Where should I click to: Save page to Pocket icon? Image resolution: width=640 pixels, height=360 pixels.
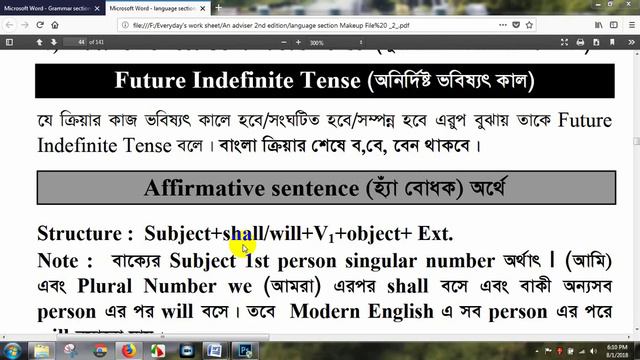coord(516,25)
